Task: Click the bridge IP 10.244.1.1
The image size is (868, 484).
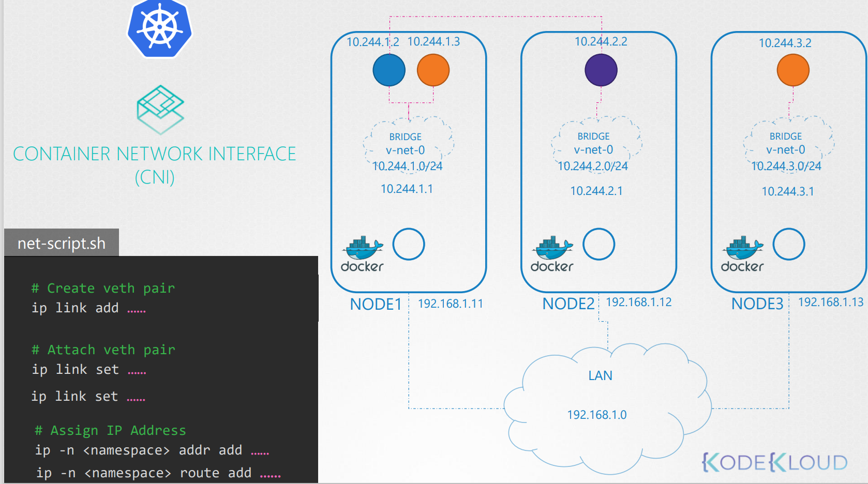Action: (x=407, y=189)
